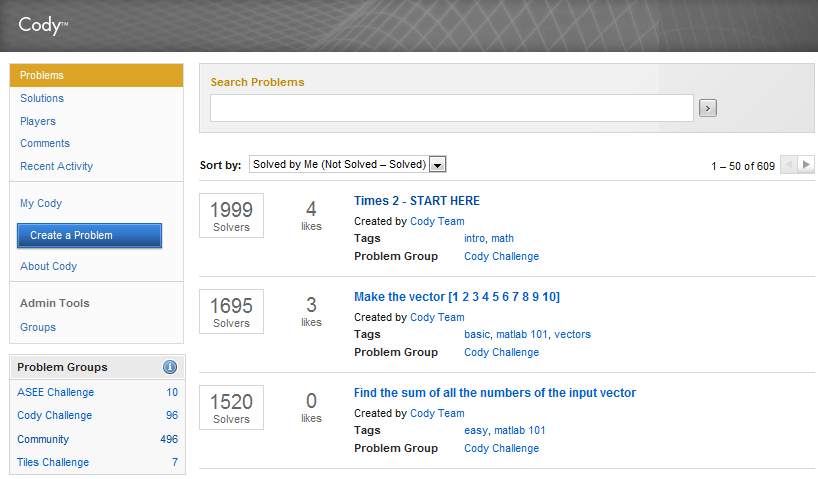Open Groups under Admin Tools
Viewport: 818px width, 479px height.
tap(38, 327)
